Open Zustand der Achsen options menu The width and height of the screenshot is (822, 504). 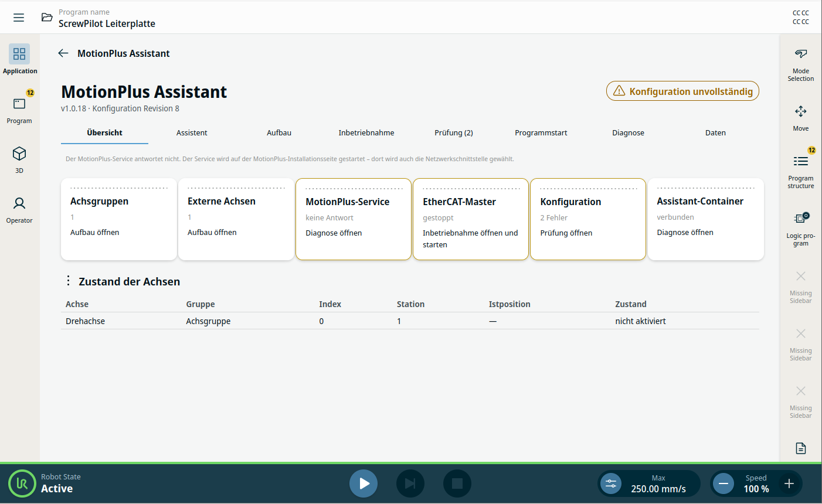coord(69,281)
